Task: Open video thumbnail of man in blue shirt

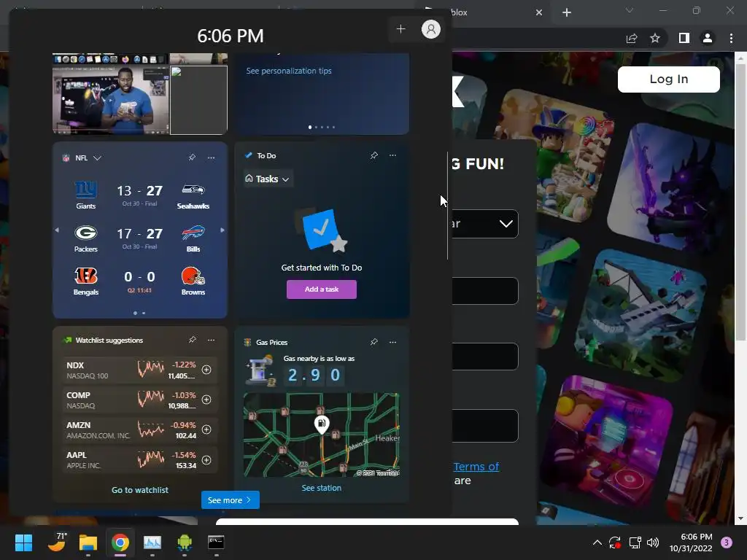Action: pos(111,99)
